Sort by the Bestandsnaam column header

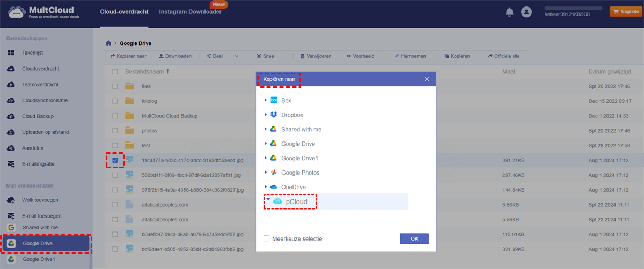(147, 71)
